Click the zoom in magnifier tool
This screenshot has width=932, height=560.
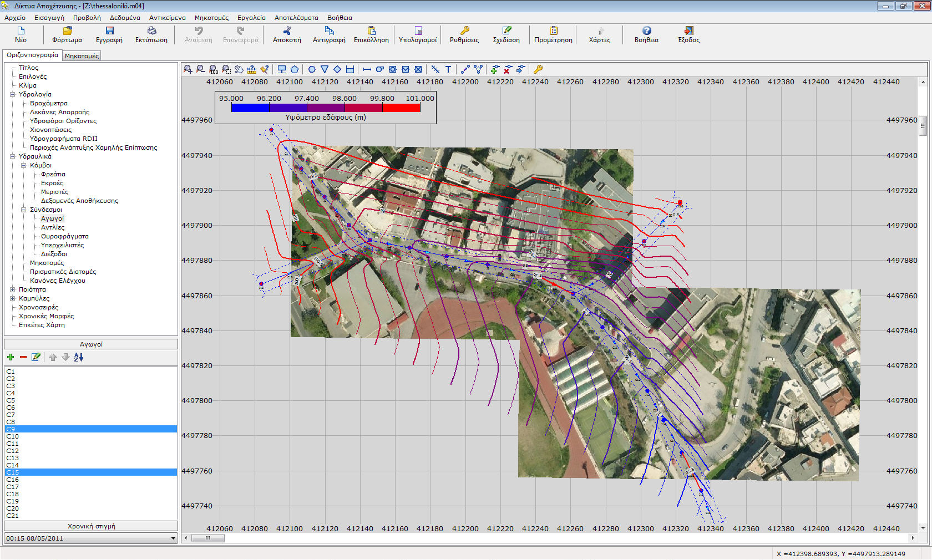pos(188,69)
